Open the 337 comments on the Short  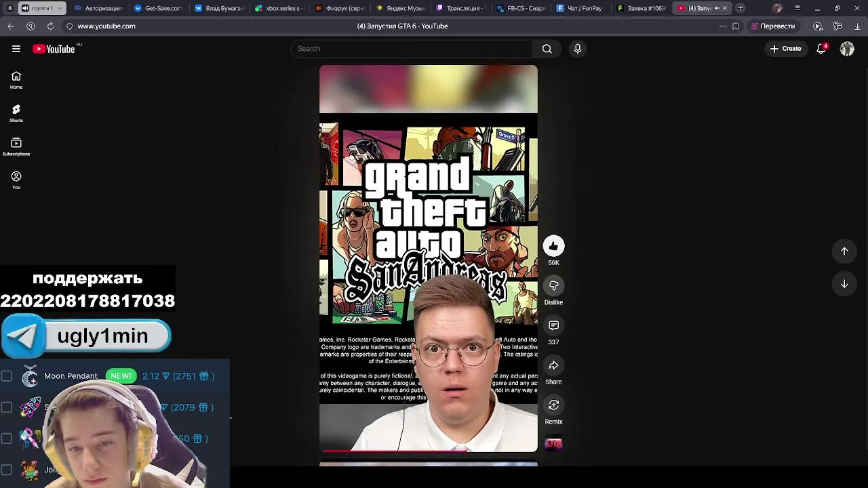coord(553,326)
